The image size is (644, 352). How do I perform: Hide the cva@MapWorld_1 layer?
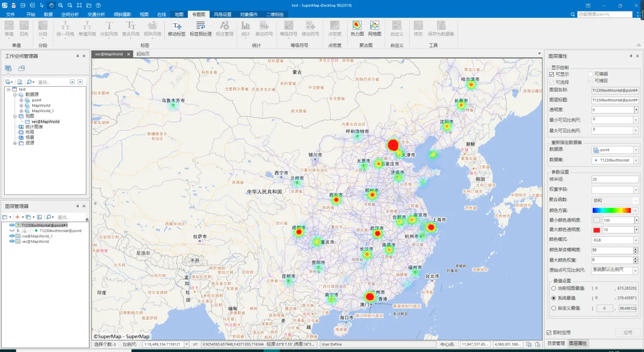coord(12,236)
